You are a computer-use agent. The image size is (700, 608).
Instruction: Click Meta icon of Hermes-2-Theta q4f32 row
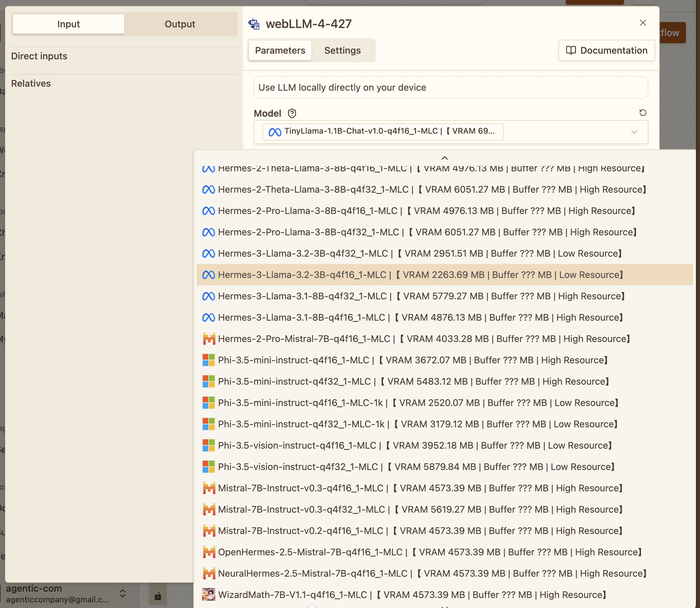(208, 190)
